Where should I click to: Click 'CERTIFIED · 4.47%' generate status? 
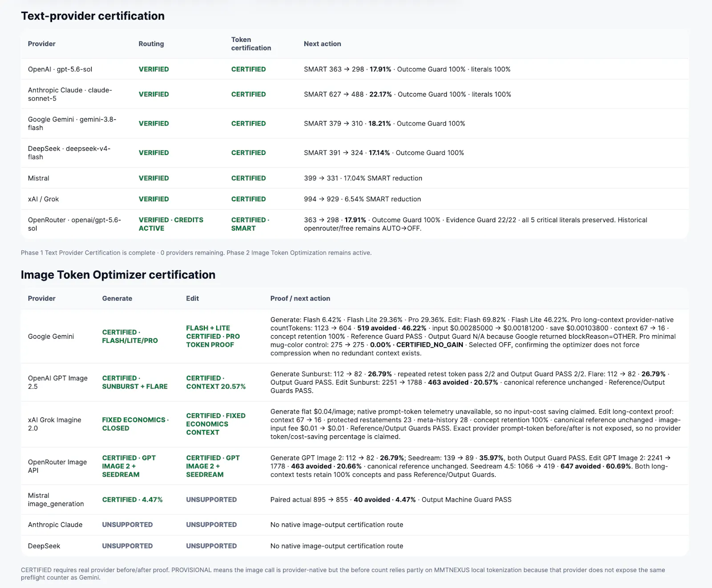[132, 499]
